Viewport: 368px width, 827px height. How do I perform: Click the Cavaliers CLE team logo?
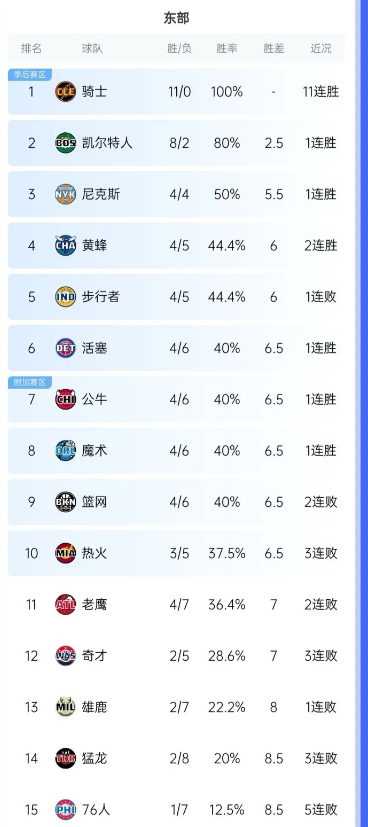tap(65, 92)
